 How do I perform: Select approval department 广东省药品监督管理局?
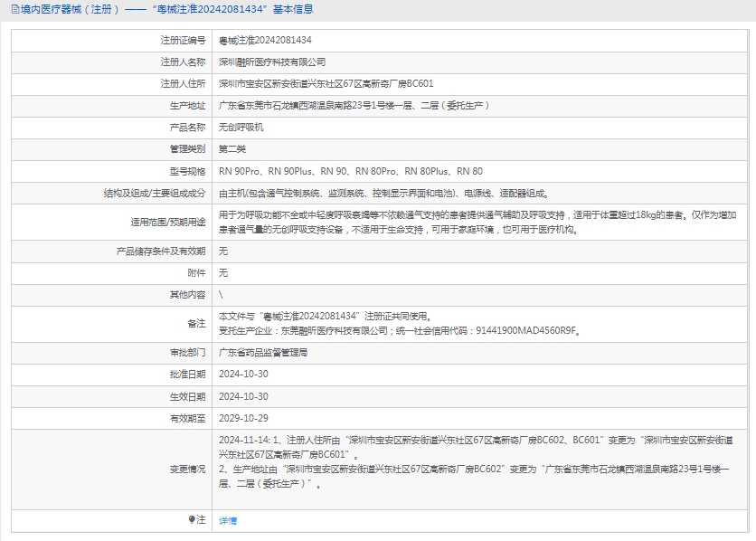pos(263,352)
